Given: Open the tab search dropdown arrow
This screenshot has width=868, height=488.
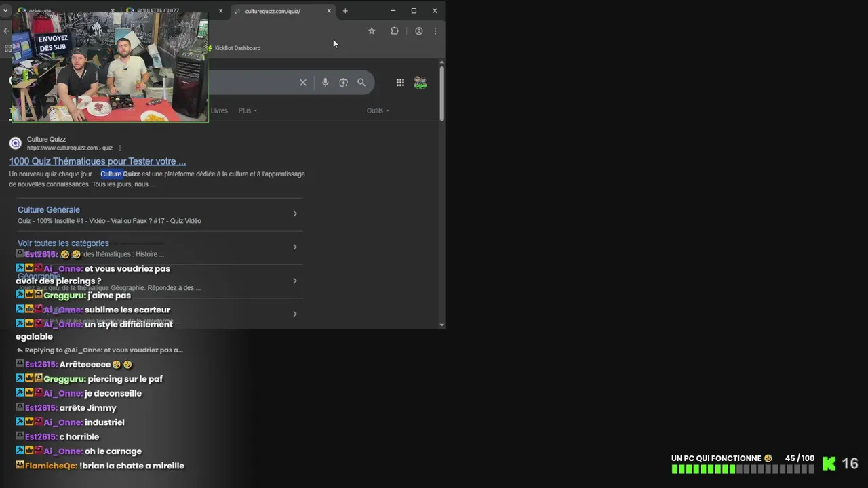Looking at the screenshot, I should (x=5, y=11).
